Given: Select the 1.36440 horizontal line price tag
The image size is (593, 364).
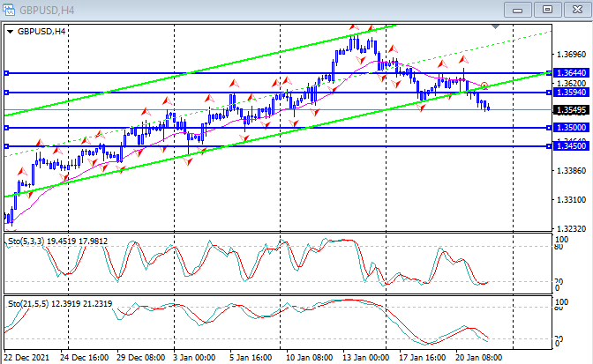Looking at the screenshot, I should click(571, 72).
